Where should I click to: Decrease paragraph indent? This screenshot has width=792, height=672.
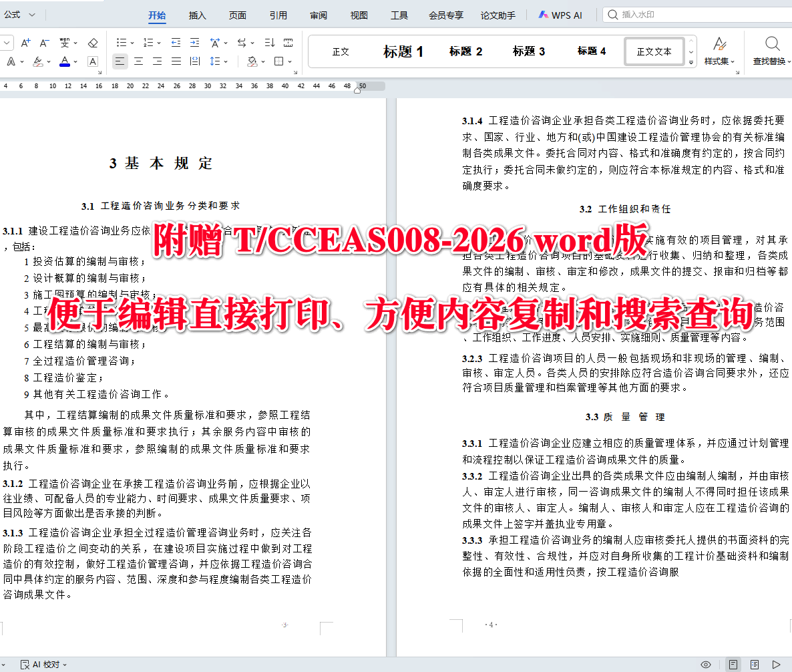pos(175,43)
